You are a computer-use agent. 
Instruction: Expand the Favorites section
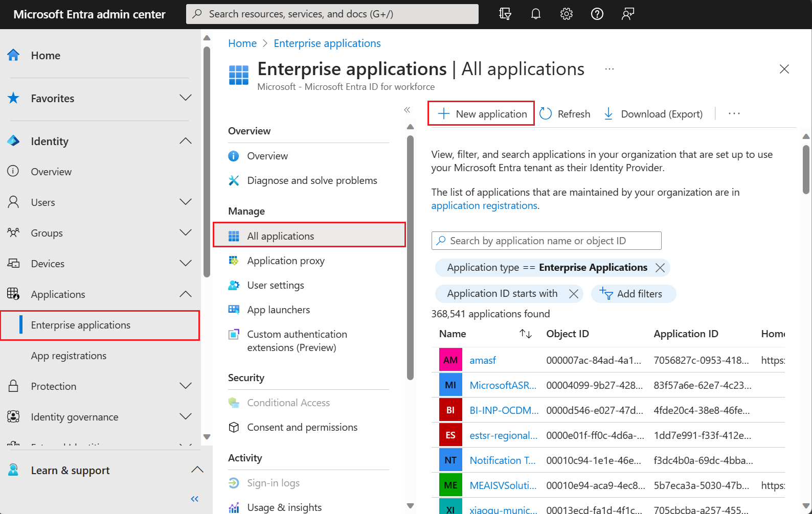point(186,98)
